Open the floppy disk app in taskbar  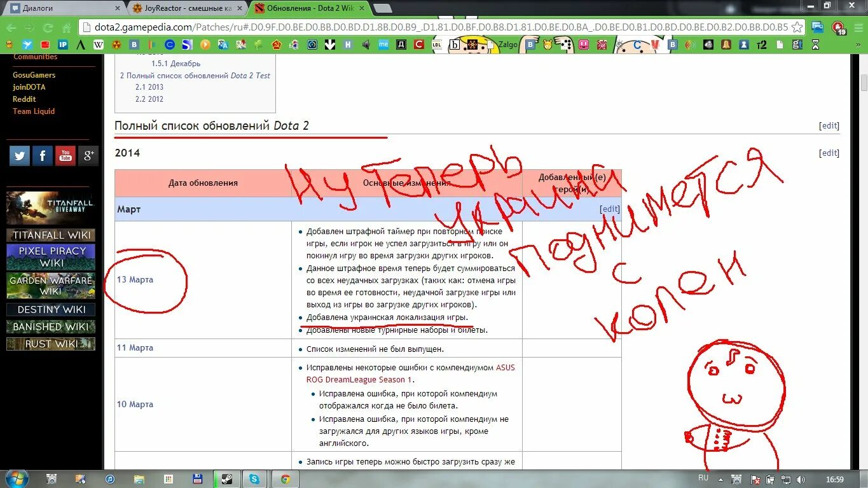198,479
